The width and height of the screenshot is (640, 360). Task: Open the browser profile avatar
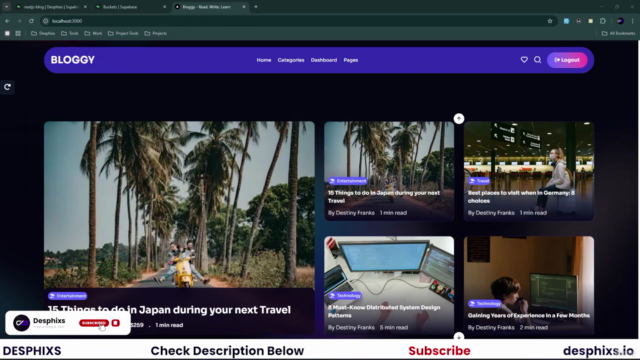(620, 21)
